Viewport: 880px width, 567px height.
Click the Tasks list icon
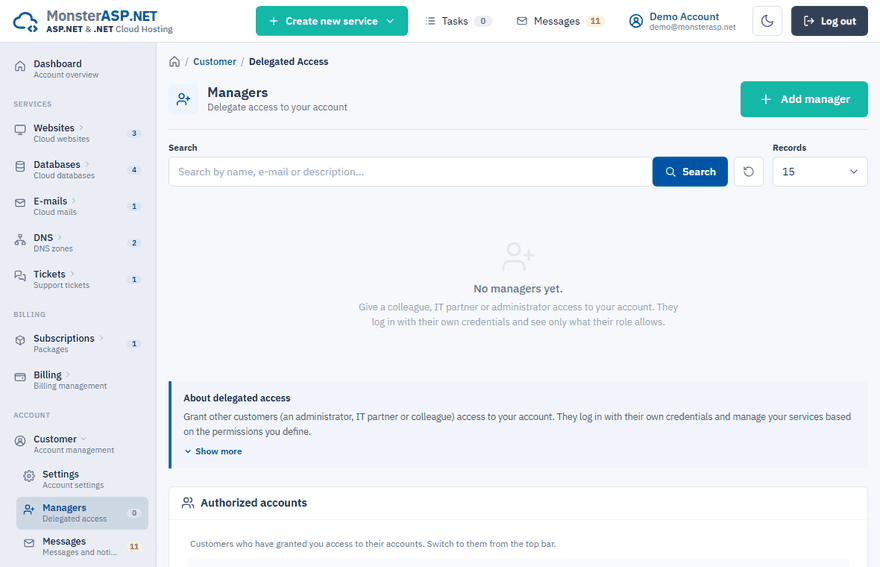(x=430, y=21)
